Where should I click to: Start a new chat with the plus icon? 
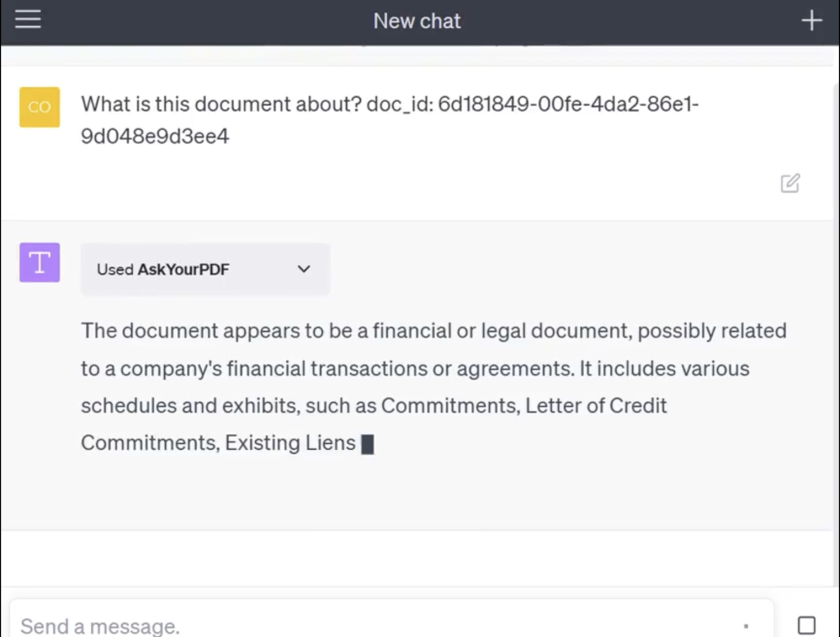[x=811, y=20]
